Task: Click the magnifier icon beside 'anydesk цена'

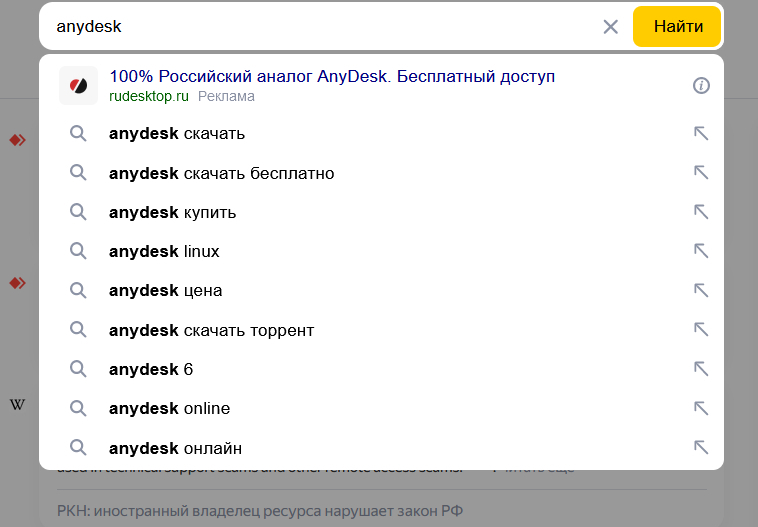Action: [x=78, y=290]
